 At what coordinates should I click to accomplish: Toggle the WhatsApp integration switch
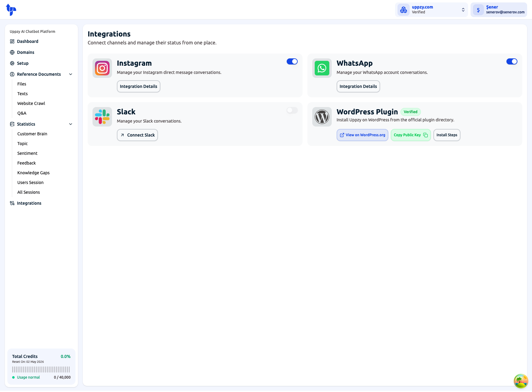(512, 61)
